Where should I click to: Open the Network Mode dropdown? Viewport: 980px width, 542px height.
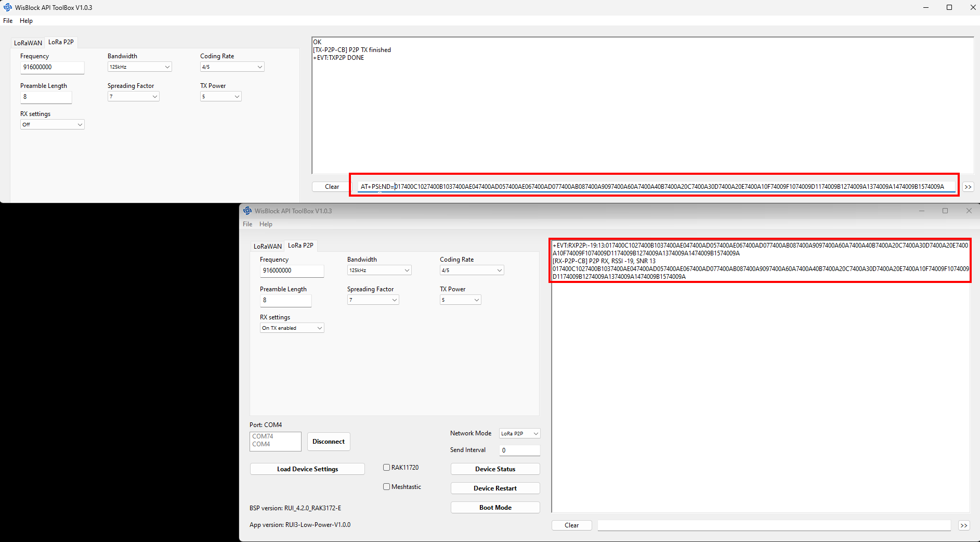(x=519, y=434)
